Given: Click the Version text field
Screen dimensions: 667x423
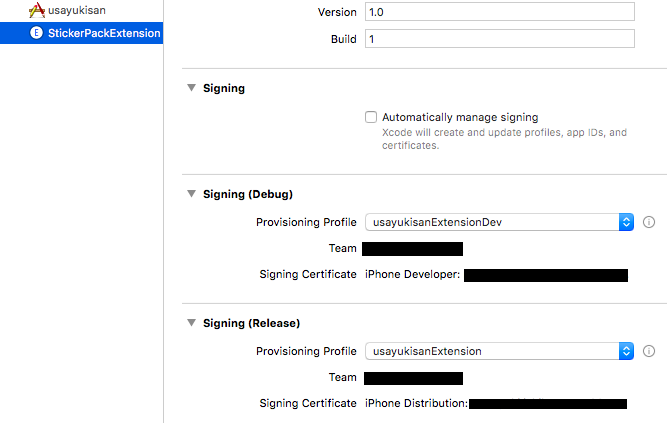Looking at the screenshot, I should pos(500,12).
